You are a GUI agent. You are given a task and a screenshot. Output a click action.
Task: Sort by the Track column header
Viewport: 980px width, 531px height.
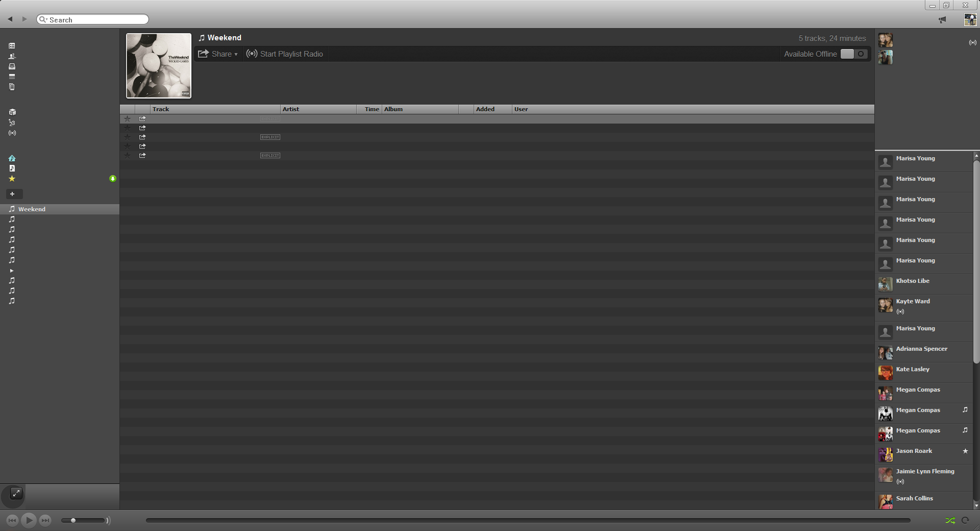pos(215,109)
